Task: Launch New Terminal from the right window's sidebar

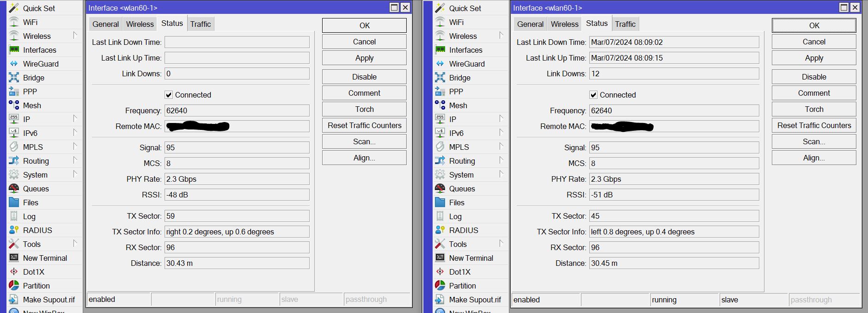Action: (471, 258)
